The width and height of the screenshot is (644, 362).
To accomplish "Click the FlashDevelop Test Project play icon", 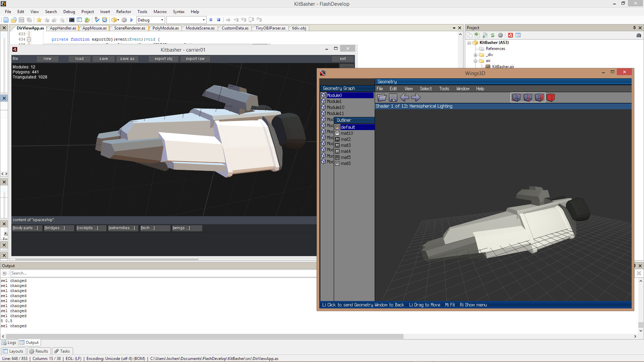I will click(132, 20).
